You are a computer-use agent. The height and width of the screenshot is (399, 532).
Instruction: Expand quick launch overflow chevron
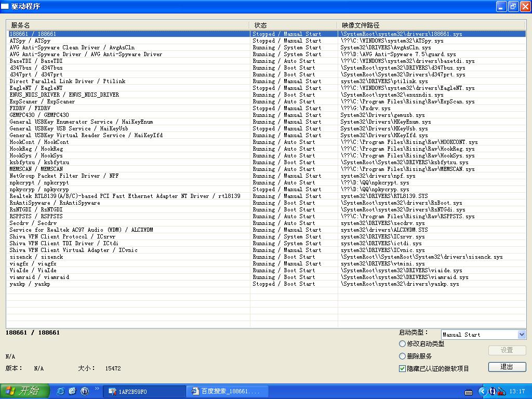coord(97,389)
